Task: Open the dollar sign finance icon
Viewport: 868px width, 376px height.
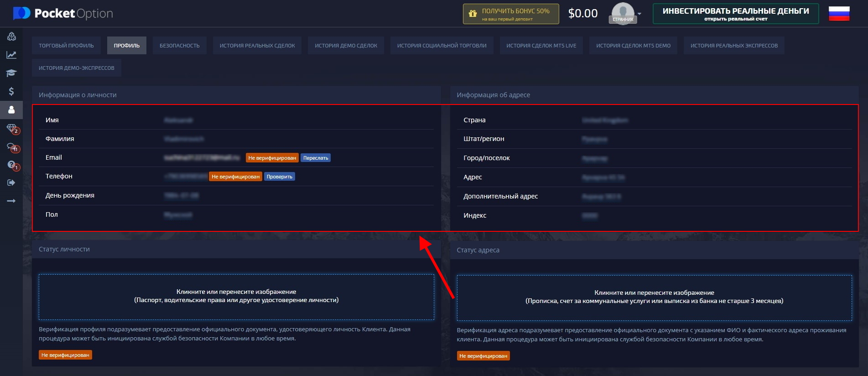Action: (11, 91)
